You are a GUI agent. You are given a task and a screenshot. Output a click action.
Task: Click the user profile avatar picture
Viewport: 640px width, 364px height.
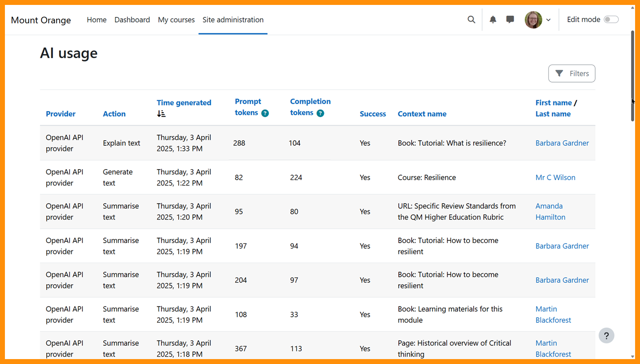click(533, 20)
